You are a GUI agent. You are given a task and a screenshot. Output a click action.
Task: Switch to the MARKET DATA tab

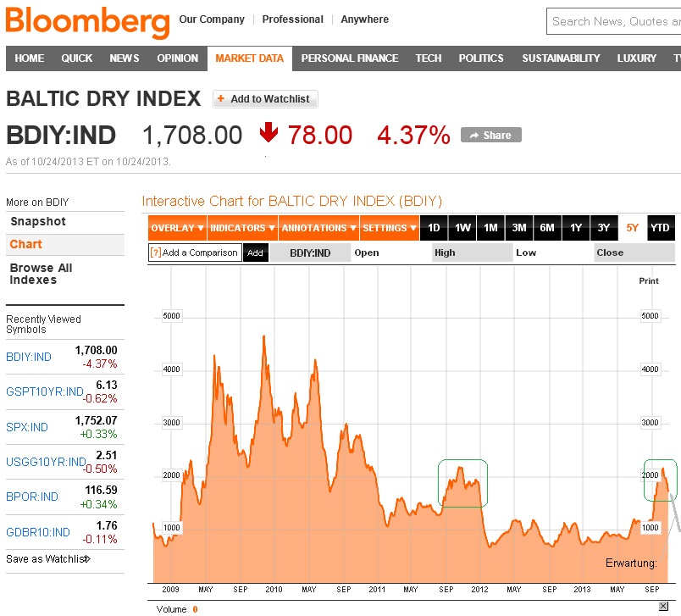click(x=250, y=58)
